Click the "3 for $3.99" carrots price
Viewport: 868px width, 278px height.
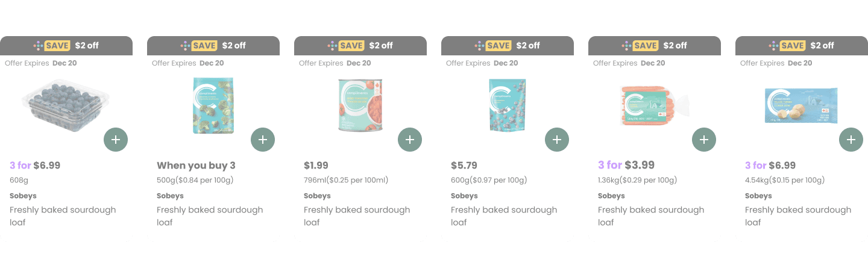[626, 165]
